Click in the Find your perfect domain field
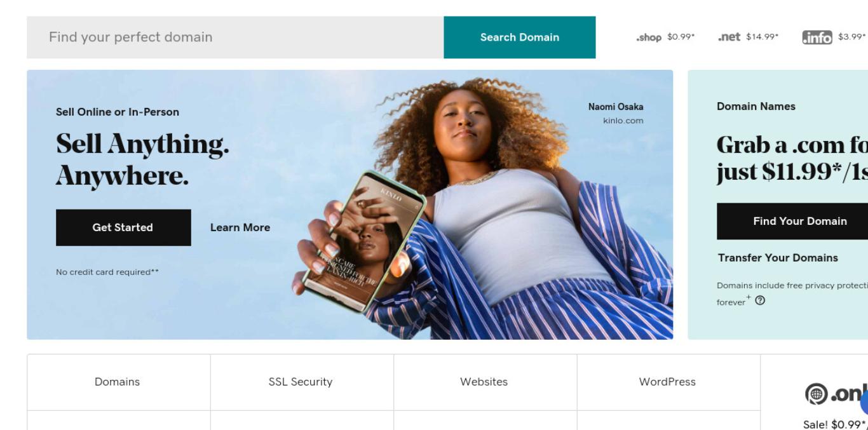 pyautogui.click(x=235, y=37)
